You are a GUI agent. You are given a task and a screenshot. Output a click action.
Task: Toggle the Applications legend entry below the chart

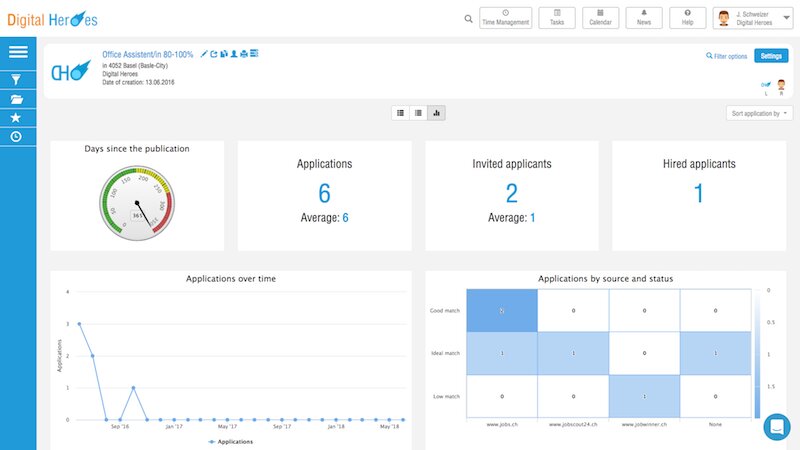tap(230, 441)
